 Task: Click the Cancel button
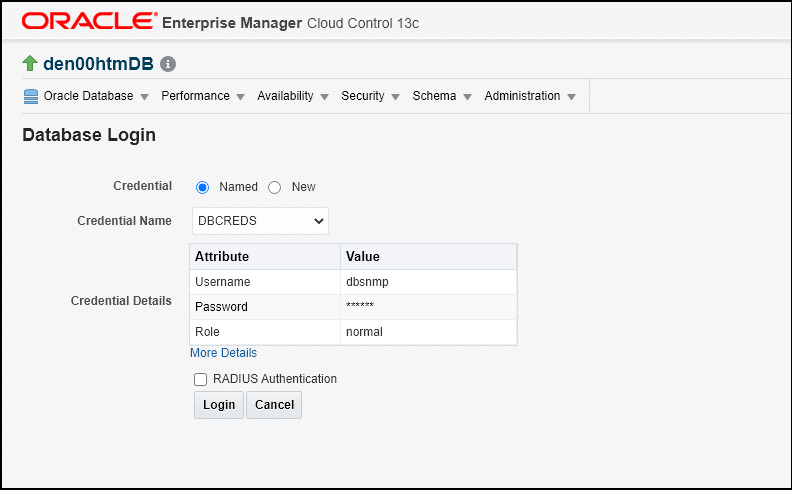tap(274, 405)
